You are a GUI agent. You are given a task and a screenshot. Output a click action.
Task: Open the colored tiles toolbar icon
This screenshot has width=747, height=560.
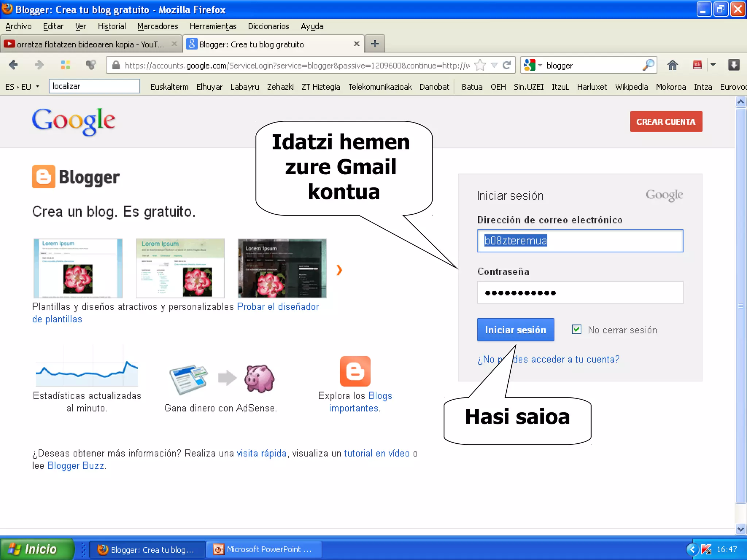click(x=66, y=65)
